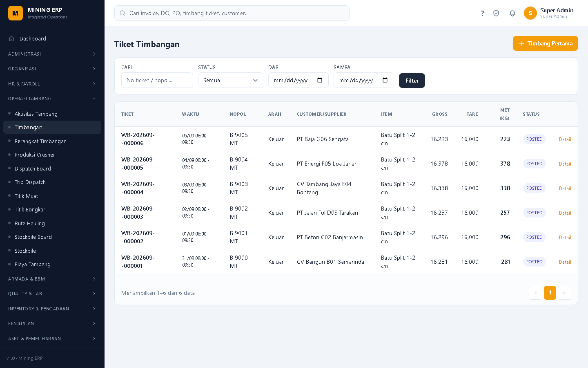This screenshot has width=588, height=368.
Task: Open Stockpile menu item
Action: 52,251
